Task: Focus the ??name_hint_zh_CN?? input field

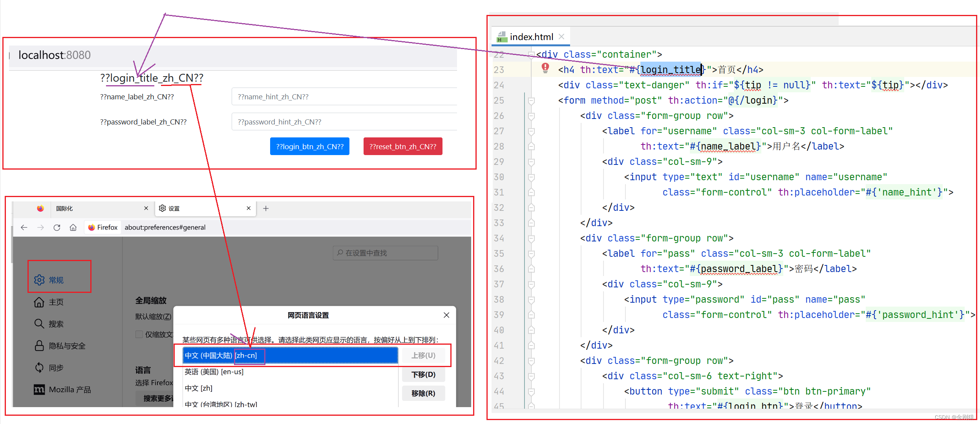Action: point(344,97)
